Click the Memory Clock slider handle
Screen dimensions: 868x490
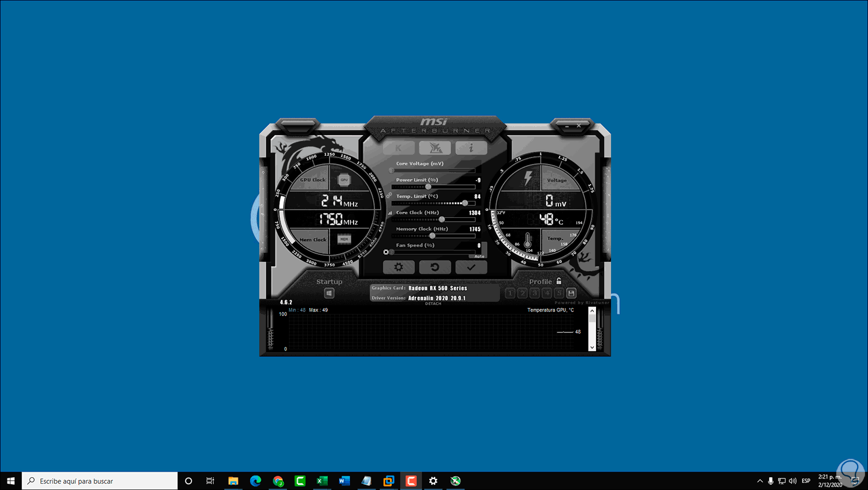pyautogui.click(x=432, y=236)
